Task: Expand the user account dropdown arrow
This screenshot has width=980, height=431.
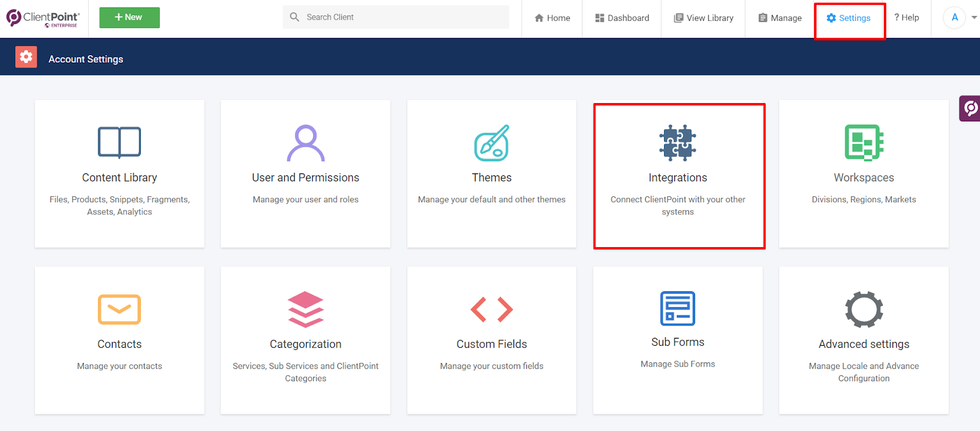Action: 974,18
